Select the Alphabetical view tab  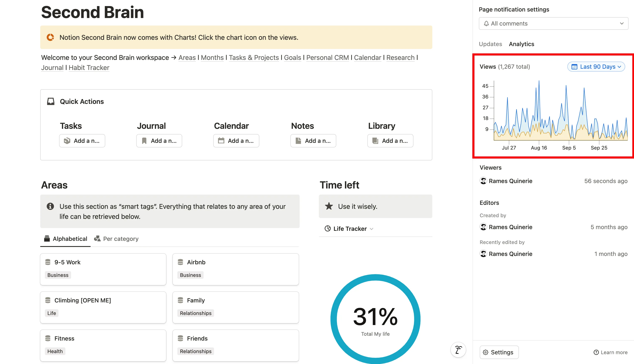(66, 239)
